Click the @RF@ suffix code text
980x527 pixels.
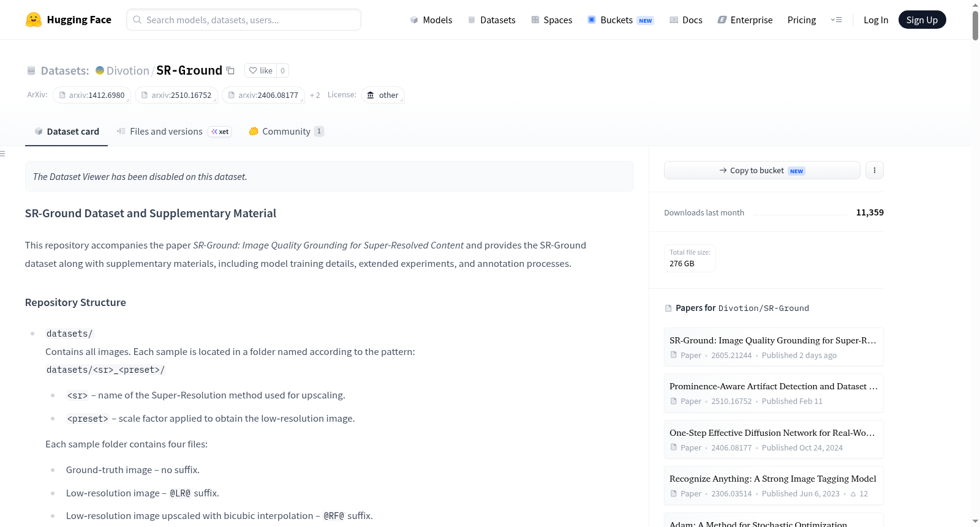(334, 516)
